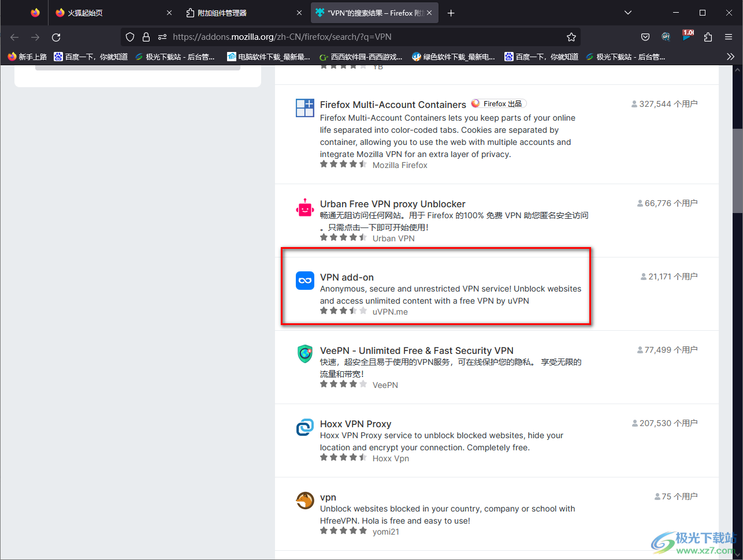The image size is (743, 560).
Task: Open the 电脑软件下载 bookmark
Action: tap(269, 57)
